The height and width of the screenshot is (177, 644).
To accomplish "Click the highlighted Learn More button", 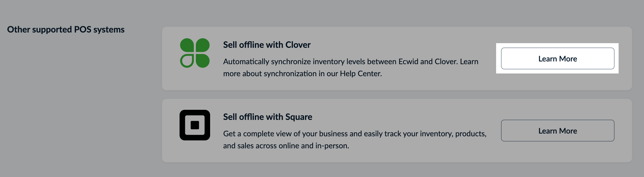I will (x=557, y=58).
